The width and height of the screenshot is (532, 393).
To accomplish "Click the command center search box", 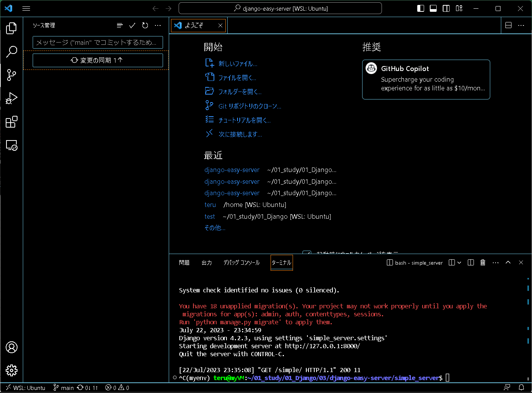I will pyautogui.click(x=280, y=8).
